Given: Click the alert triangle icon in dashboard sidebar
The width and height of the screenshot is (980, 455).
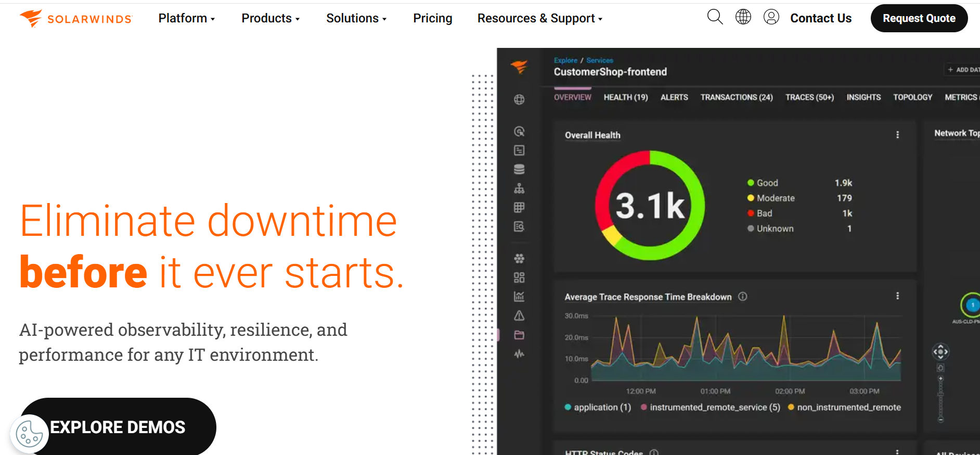Looking at the screenshot, I should 519,315.
